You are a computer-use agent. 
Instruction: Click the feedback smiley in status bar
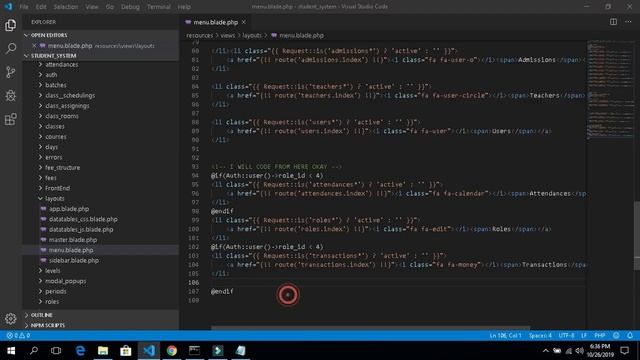point(616,336)
